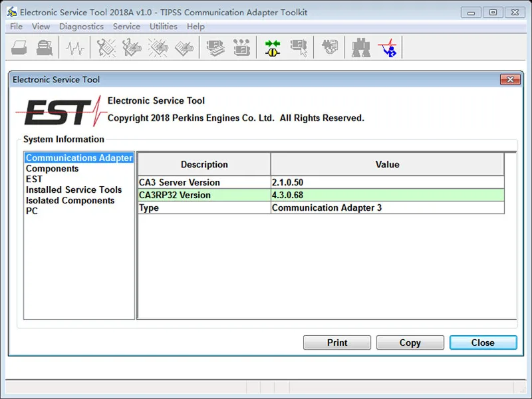Click the red and blue toolkit icon
Image resolution: width=532 pixels, height=399 pixels.
click(387, 47)
